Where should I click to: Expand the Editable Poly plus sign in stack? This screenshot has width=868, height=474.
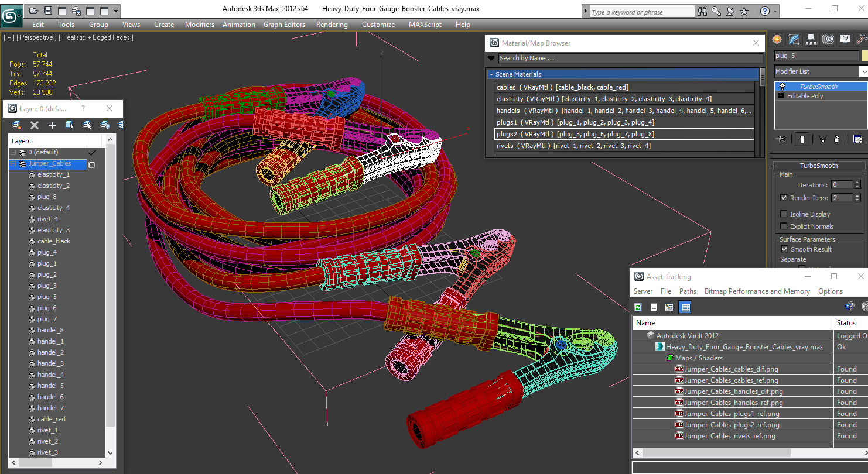(781, 96)
